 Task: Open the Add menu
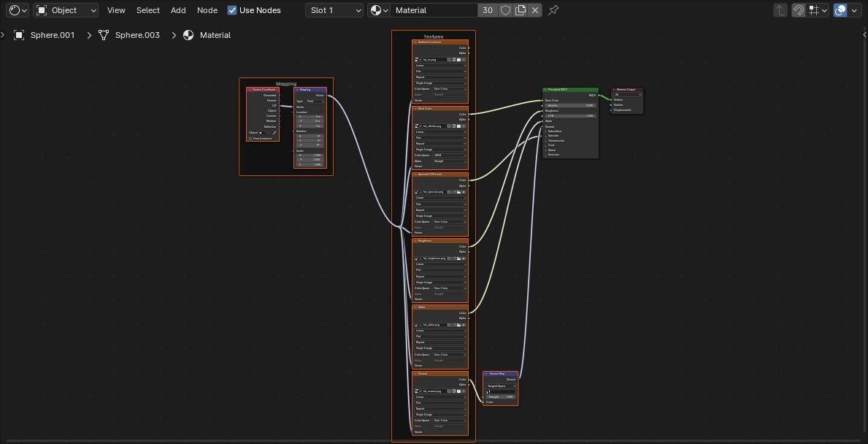click(x=178, y=10)
